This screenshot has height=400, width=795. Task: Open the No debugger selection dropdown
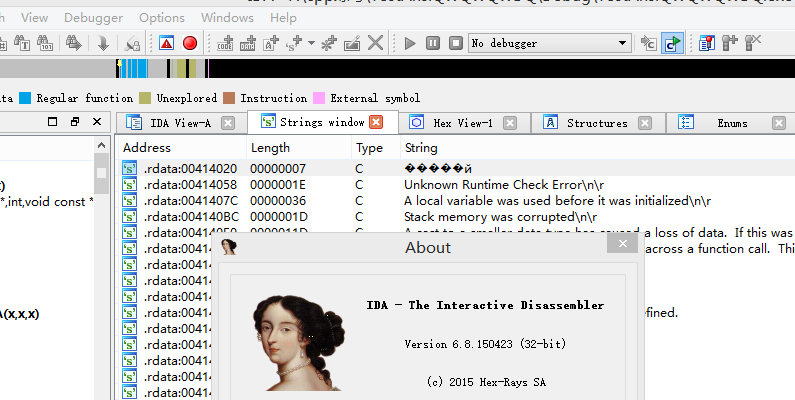click(x=550, y=43)
